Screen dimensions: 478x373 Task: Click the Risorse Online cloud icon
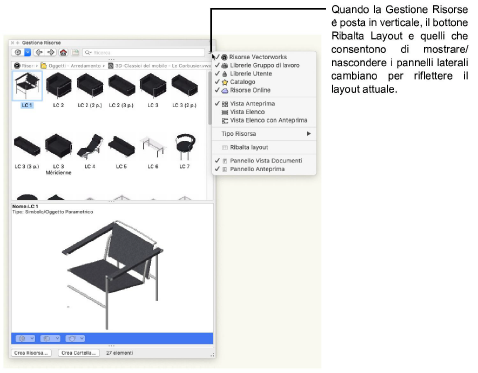pyautogui.click(x=225, y=90)
